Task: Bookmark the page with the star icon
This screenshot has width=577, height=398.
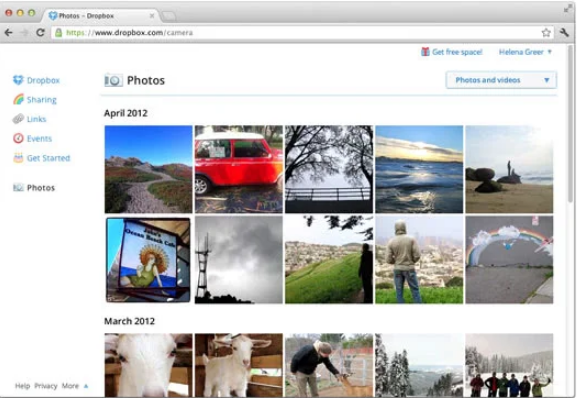Action: pyautogui.click(x=546, y=33)
